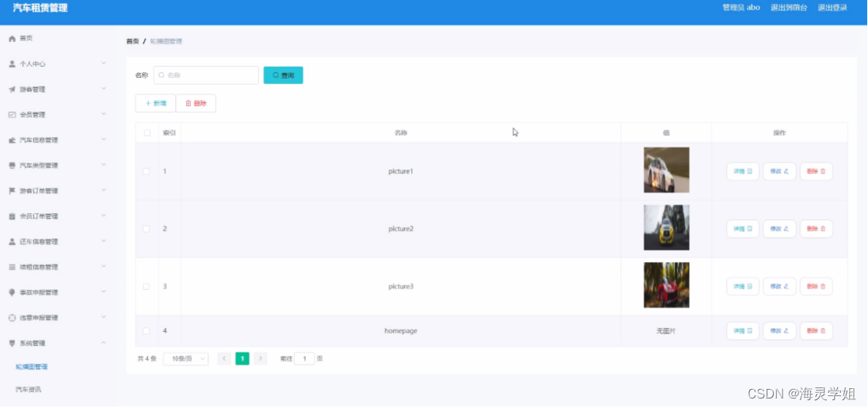Open 详情 for the homepage row
Screen dimensions: 868x408
pos(742,331)
